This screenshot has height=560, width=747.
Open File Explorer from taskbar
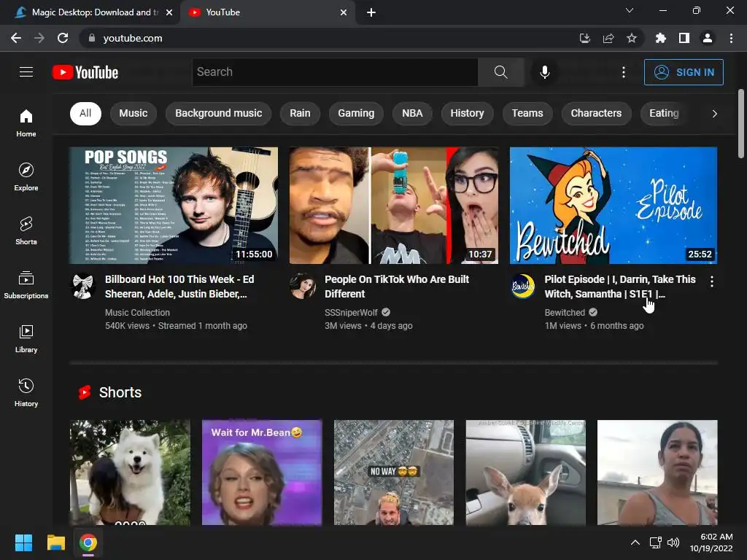pos(55,542)
